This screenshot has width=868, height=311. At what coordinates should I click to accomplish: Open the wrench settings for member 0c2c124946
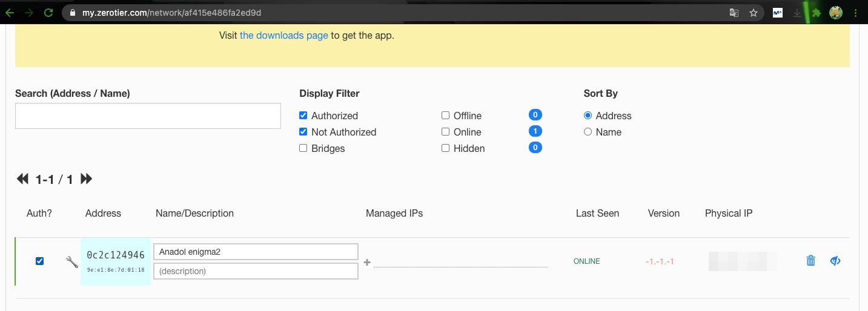[71, 261]
